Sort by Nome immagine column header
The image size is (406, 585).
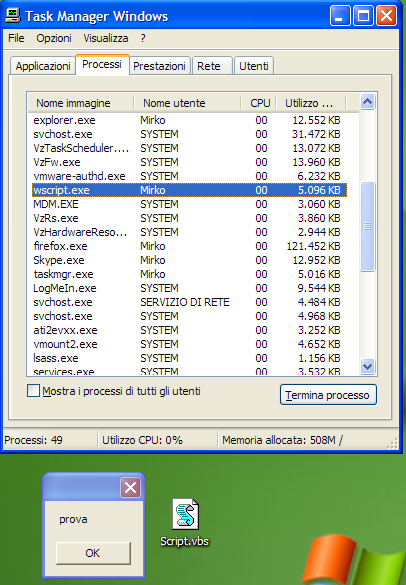(80, 103)
